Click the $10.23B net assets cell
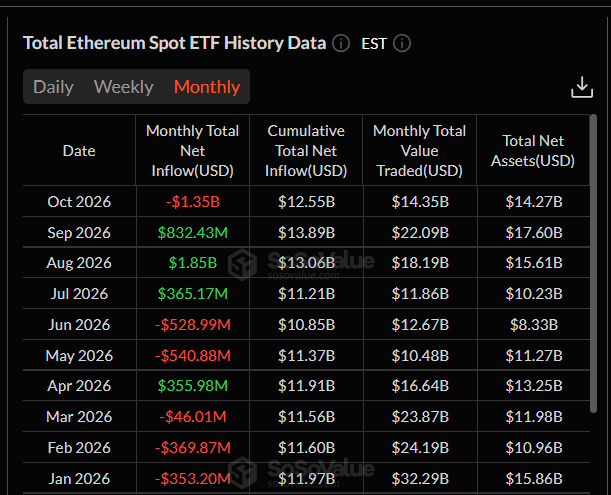611x495 pixels. pos(534,293)
